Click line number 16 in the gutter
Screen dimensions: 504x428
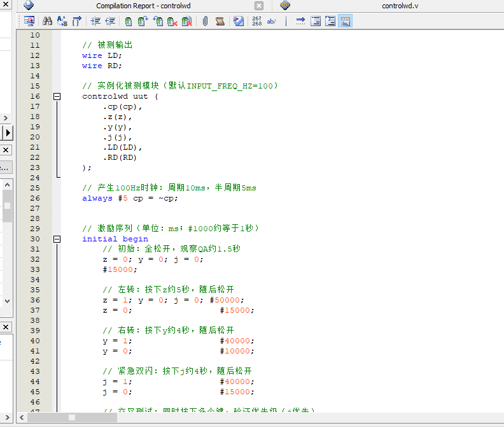(x=35, y=96)
